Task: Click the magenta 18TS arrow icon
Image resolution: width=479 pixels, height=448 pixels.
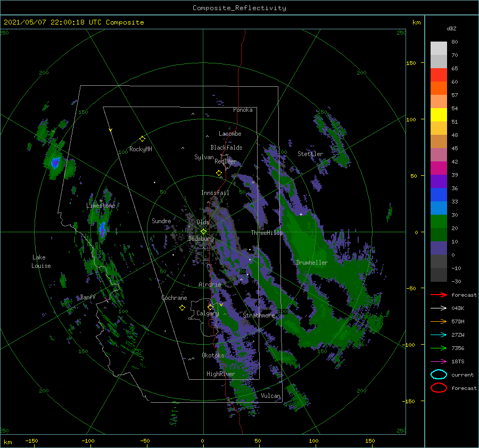Action: coord(439,362)
